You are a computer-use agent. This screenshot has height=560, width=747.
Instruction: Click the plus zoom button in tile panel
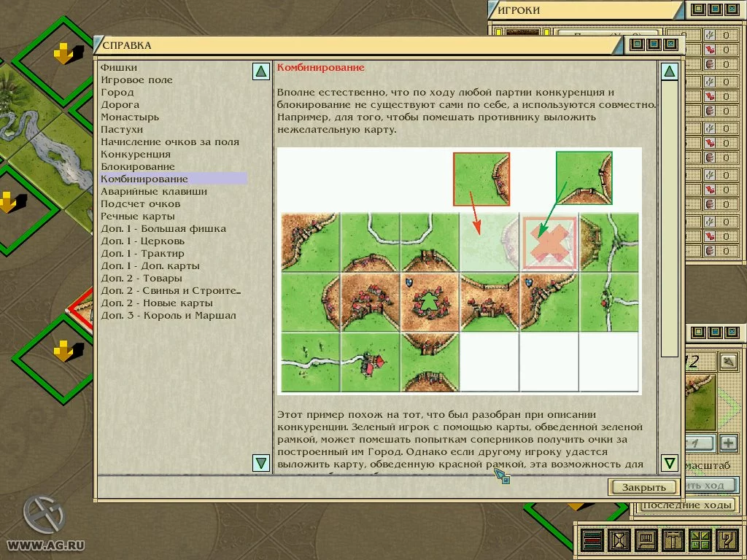pyautogui.click(x=729, y=443)
